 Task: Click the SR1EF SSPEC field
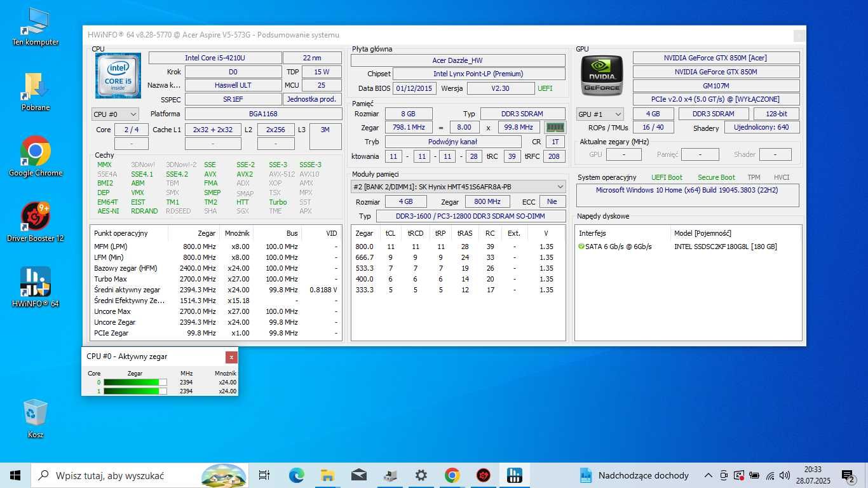233,99
